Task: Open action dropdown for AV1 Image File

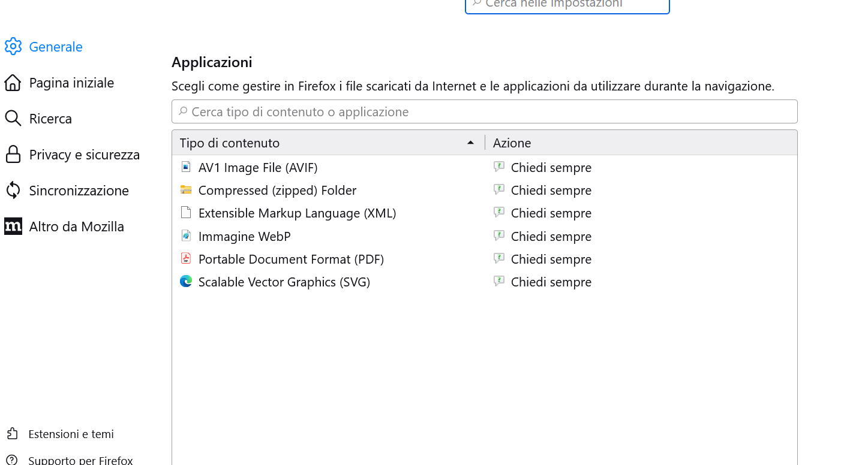Action: point(551,168)
